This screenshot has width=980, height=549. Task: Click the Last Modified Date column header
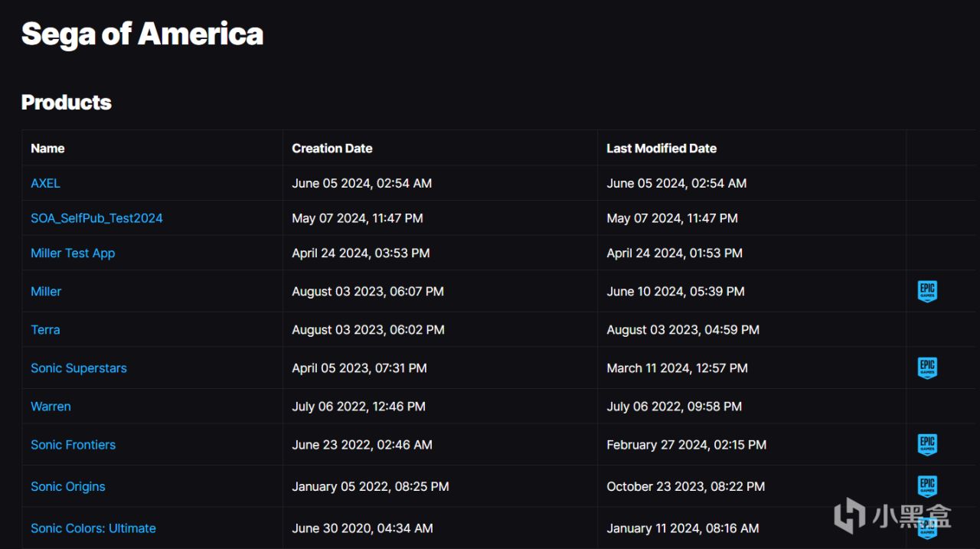click(661, 148)
